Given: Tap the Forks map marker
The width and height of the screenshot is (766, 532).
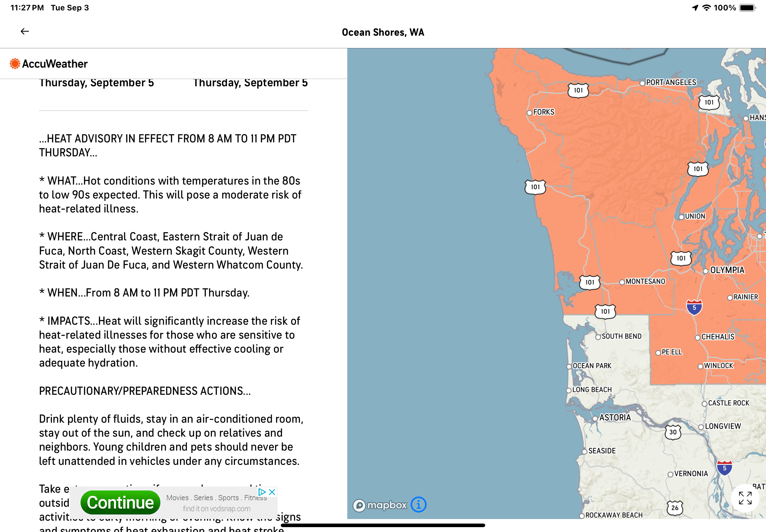Looking at the screenshot, I should pyautogui.click(x=529, y=113).
